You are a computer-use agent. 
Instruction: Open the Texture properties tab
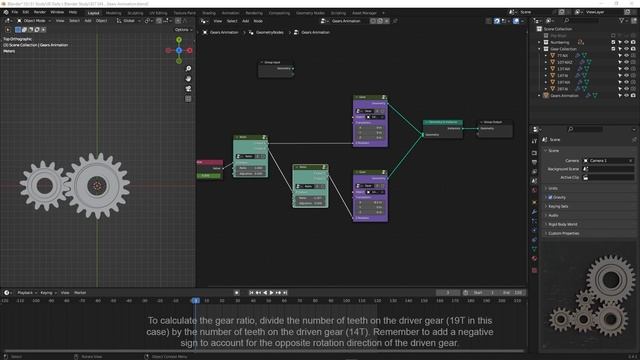point(534,270)
